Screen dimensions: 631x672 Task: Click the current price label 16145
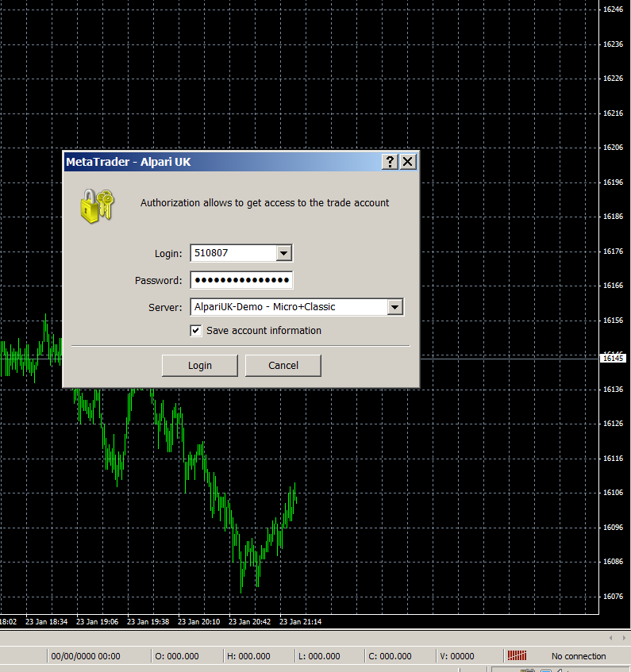613,358
